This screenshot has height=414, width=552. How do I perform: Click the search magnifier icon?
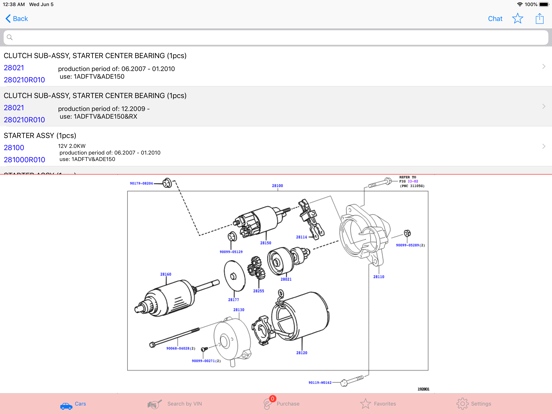[x=10, y=37]
